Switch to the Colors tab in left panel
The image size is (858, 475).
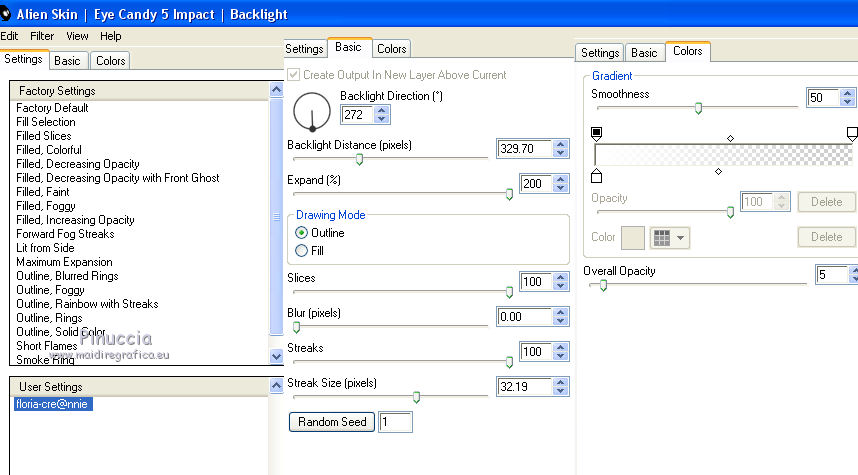pyautogui.click(x=111, y=61)
